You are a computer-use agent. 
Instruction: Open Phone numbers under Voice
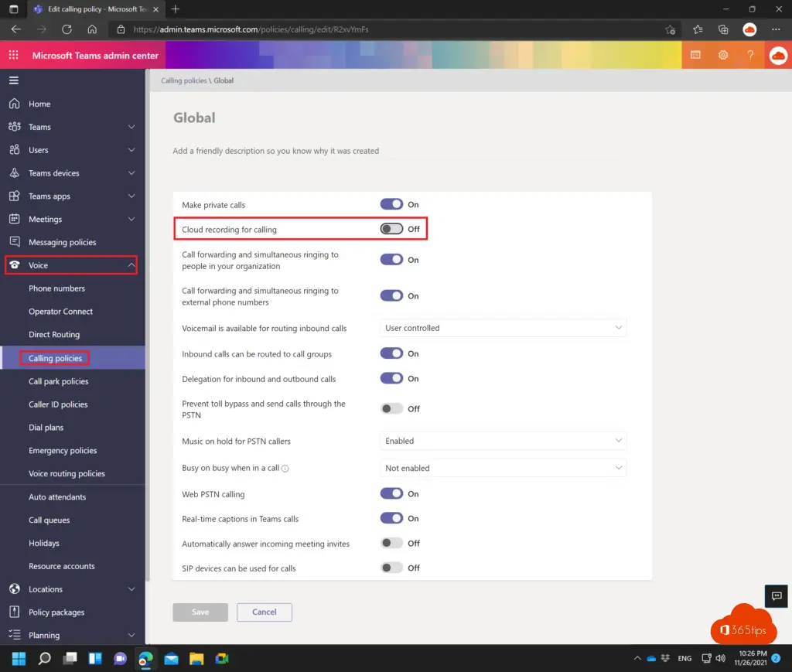[x=56, y=288]
